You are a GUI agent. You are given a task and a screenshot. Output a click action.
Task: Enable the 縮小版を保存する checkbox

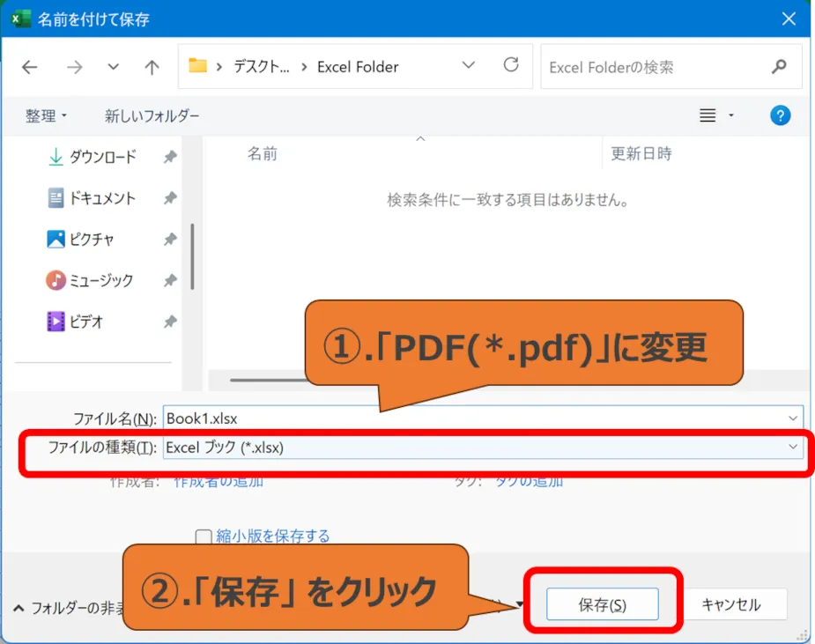204,536
